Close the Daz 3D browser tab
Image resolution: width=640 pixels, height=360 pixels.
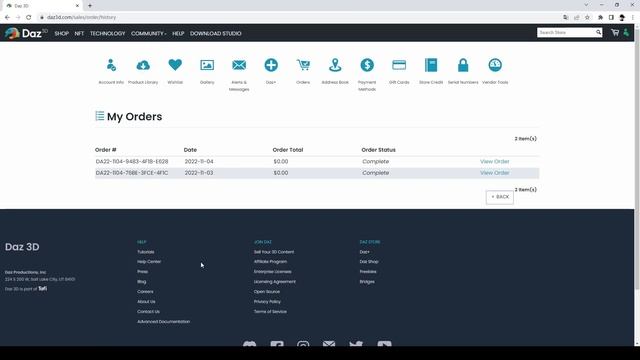point(77,6)
